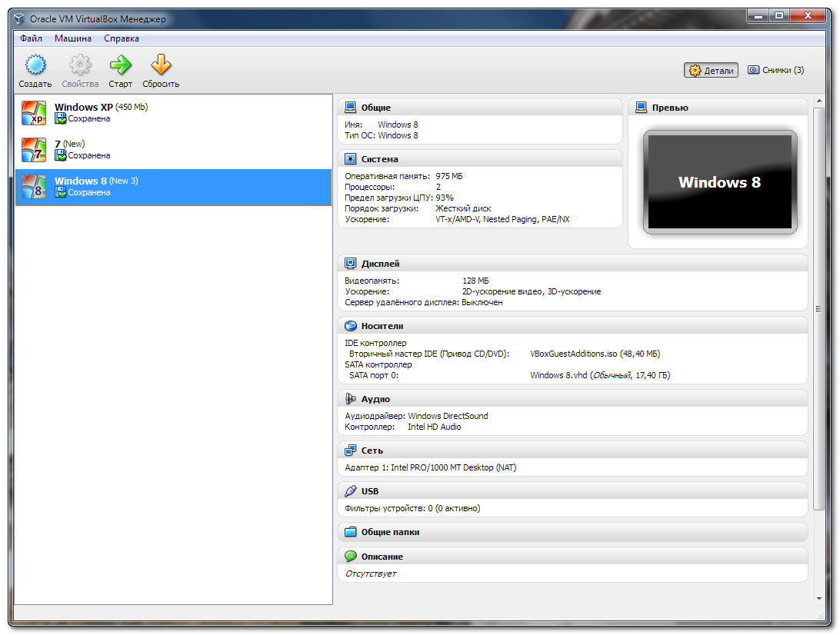Click the Windows 8.vhd disk entry

coord(600,375)
